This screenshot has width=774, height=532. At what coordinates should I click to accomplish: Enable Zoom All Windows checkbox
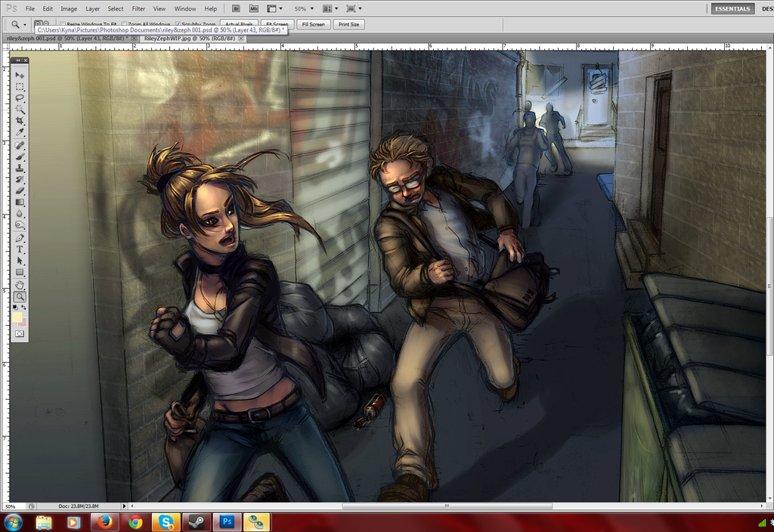pos(125,24)
